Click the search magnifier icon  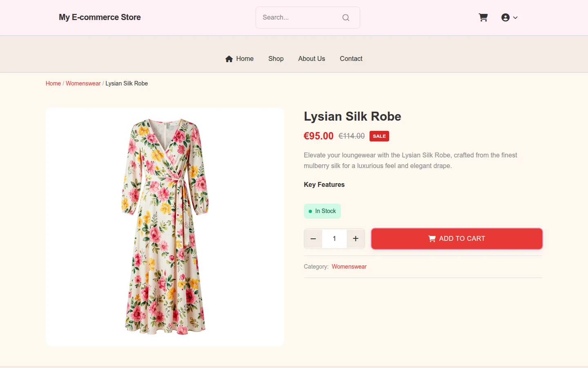tap(346, 18)
